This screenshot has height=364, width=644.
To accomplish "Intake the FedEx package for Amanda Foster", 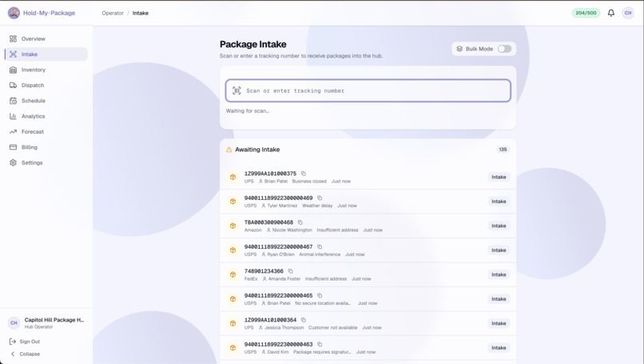I will (x=499, y=274).
